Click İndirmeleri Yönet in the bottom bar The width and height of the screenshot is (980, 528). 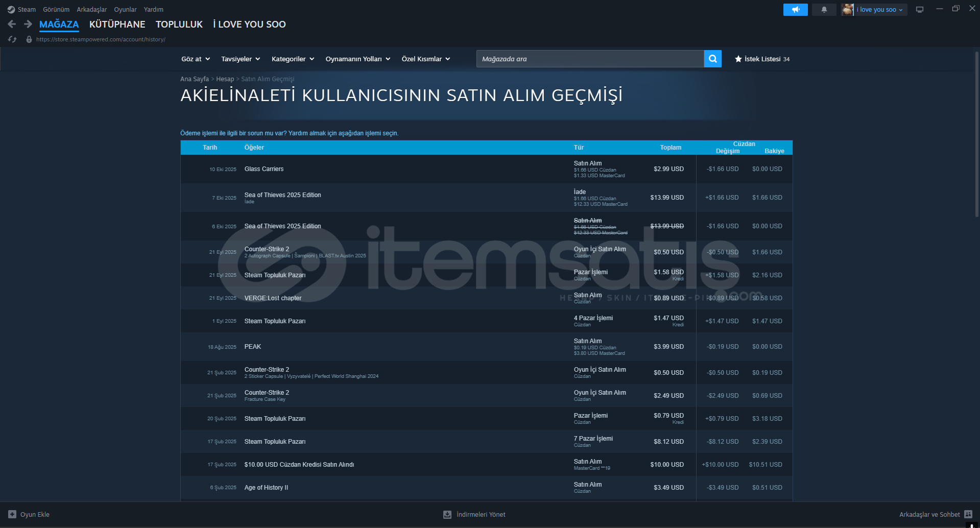coord(480,514)
